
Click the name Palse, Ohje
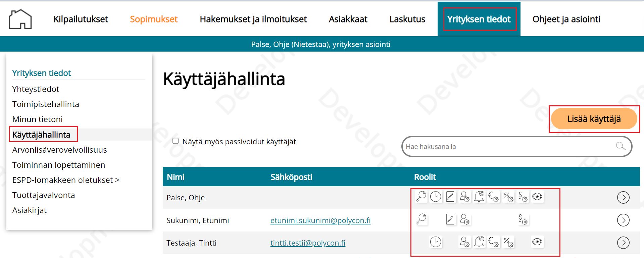(186, 198)
